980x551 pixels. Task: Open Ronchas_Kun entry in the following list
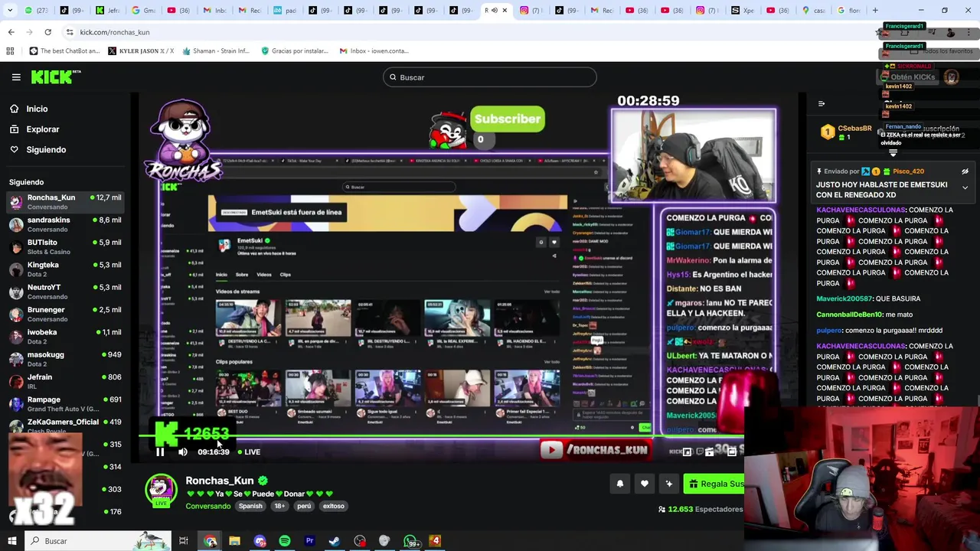click(65, 202)
